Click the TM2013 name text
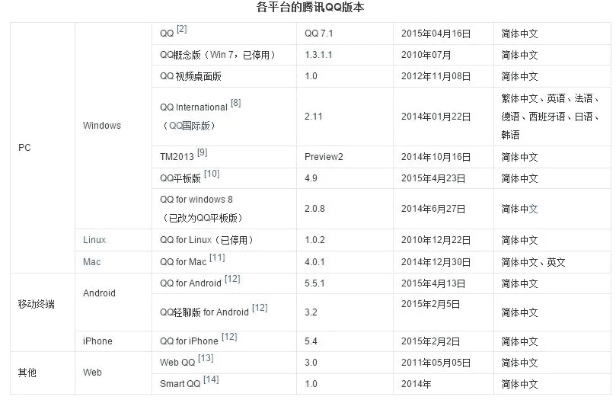Viewport: 616px width, 400px height. 177,157
